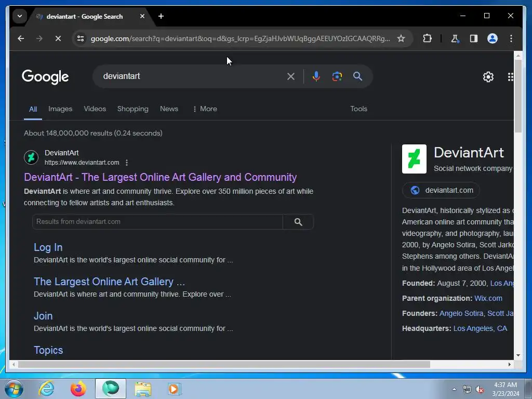Open the search Tools options

(x=358, y=109)
